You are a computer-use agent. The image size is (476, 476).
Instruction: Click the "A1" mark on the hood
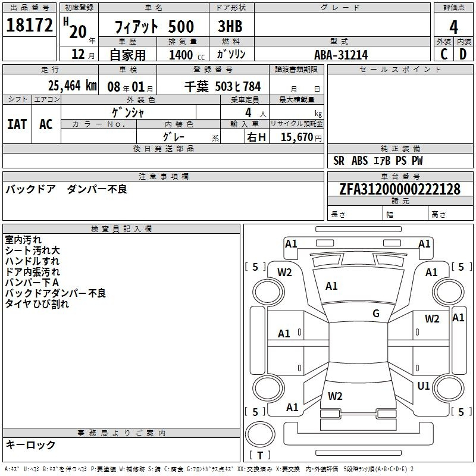pos(331,286)
